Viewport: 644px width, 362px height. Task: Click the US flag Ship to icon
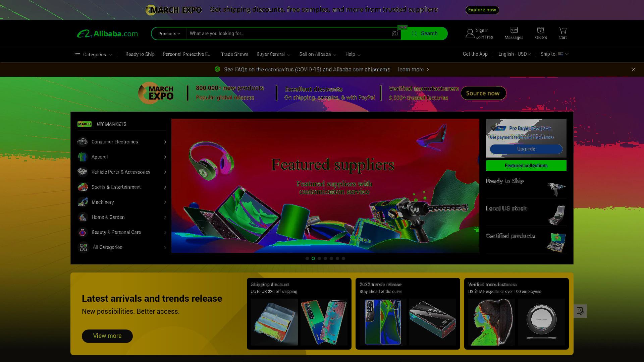560,54
